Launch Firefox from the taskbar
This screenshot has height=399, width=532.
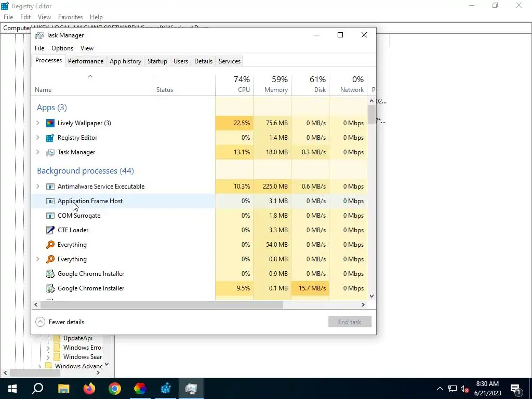[89, 389]
